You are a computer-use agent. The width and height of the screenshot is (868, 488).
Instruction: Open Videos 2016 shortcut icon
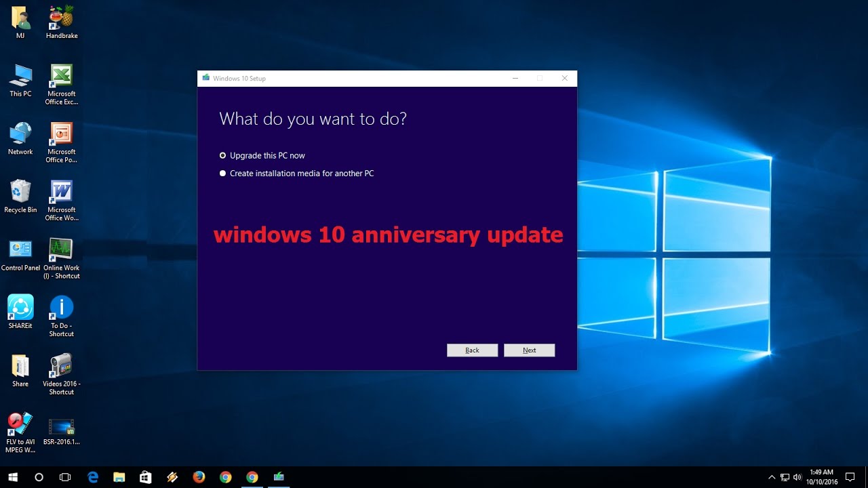[x=62, y=375]
